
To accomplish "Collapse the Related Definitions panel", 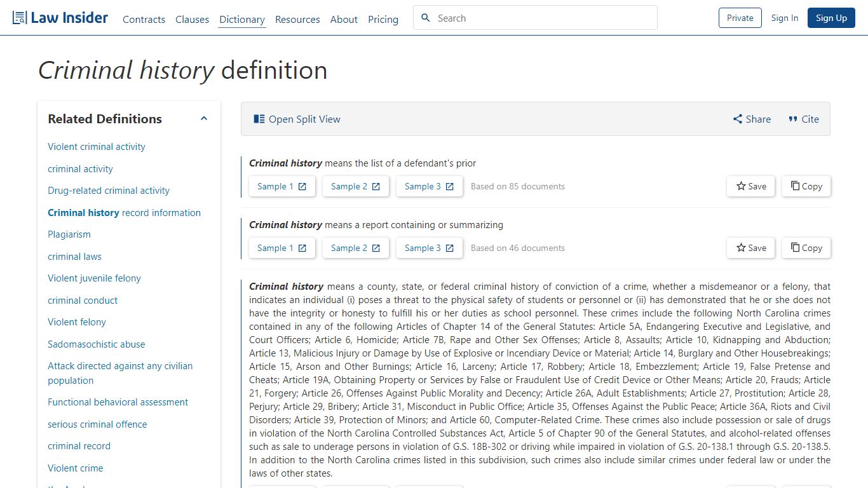I will point(204,118).
